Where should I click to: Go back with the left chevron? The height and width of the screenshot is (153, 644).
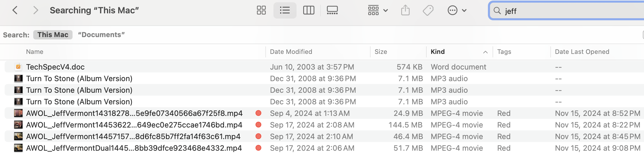click(15, 10)
